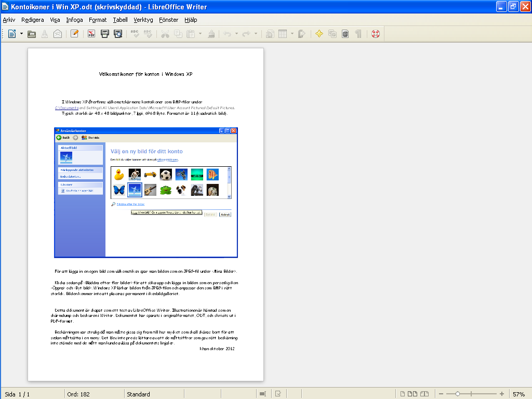
Task: Click the zoom slider handle
Action: (x=457, y=394)
